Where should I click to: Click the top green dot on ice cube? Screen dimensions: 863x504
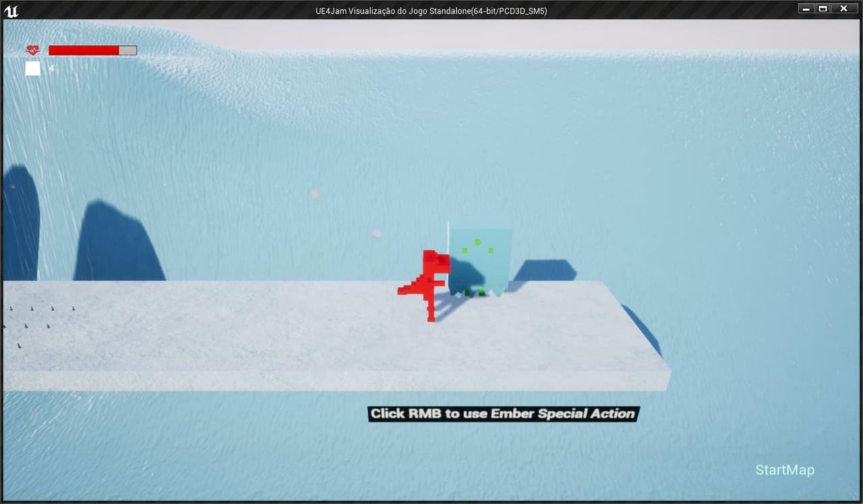[x=477, y=242]
